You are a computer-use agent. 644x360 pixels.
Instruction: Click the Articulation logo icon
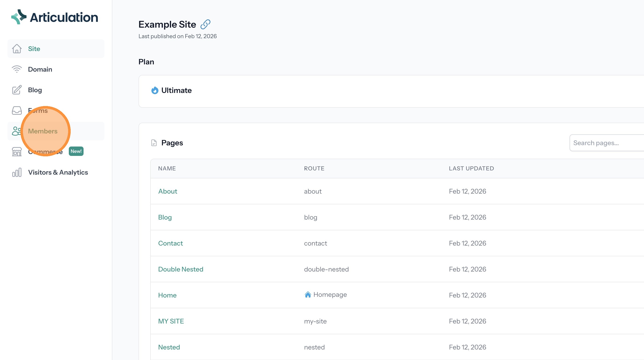click(19, 17)
